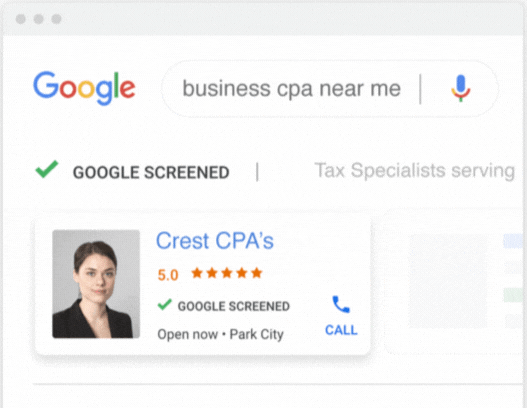Click the 5.0 rating number
This screenshot has height=408, width=527.
pos(168,275)
